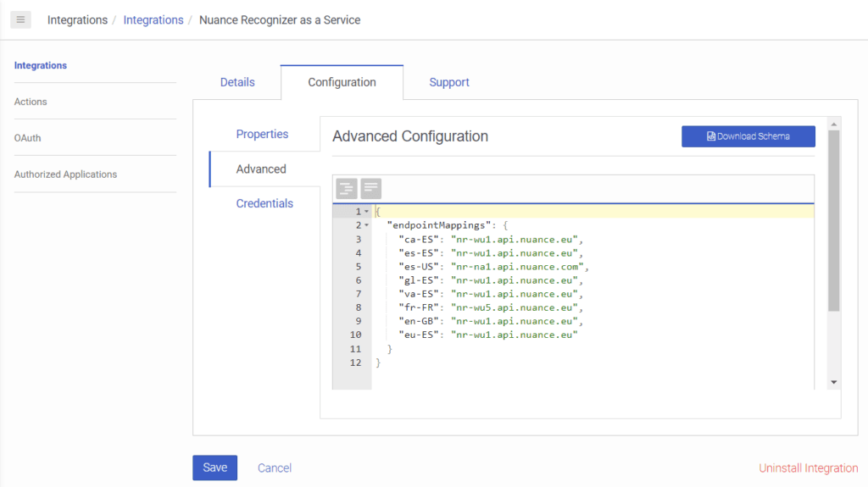Click the scrollbar down arrow
868x487 pixels.
pyautogui.click(x=834, y=383)
